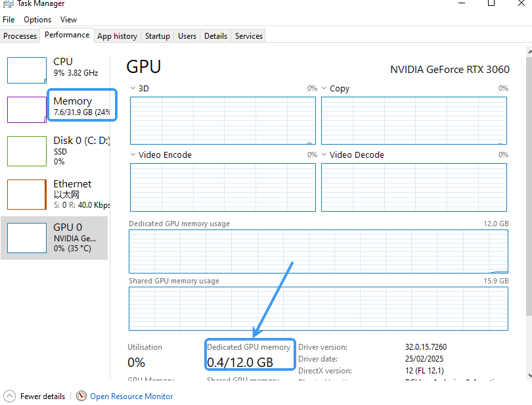This screenshot has width=532, height=405.
Task: Switch to the Services tab
Action: coord(248,36)
